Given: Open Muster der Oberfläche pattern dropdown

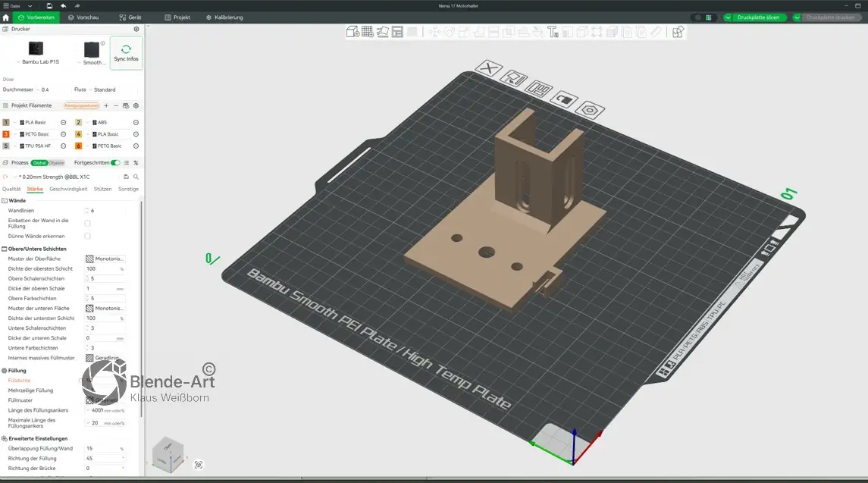Looking at the screenshot, I should [105, 259].
